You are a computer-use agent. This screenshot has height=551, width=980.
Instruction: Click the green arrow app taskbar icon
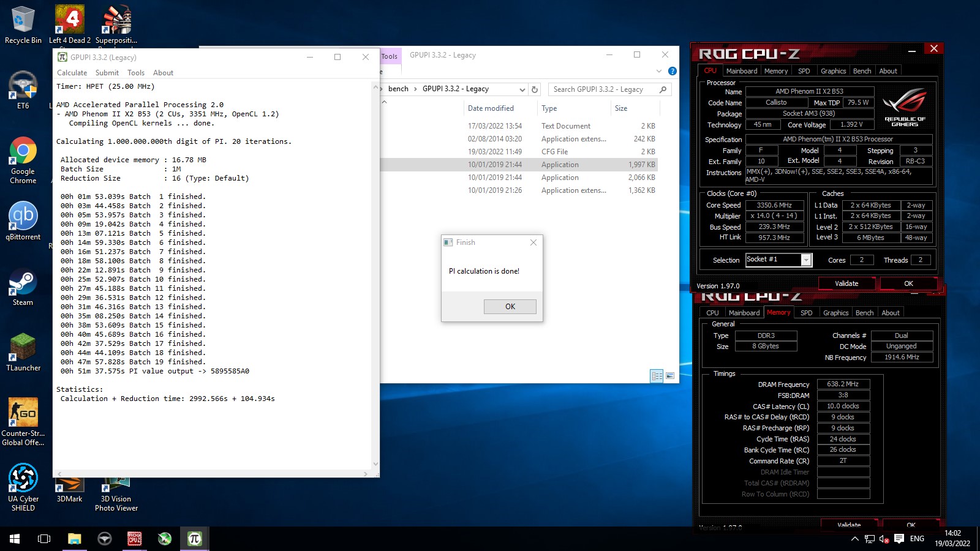(x=165, y=539)
